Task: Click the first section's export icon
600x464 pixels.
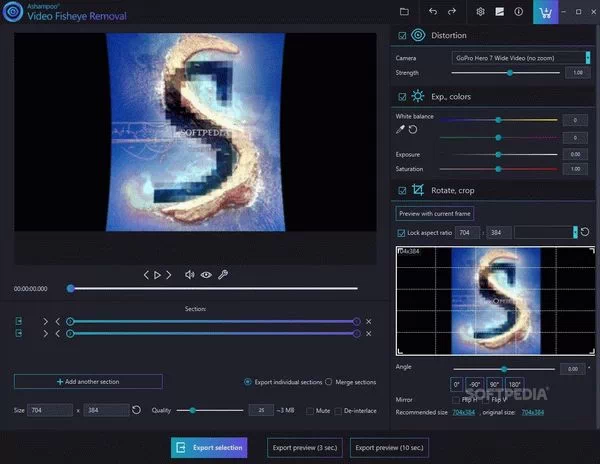Action: [18, 321]
